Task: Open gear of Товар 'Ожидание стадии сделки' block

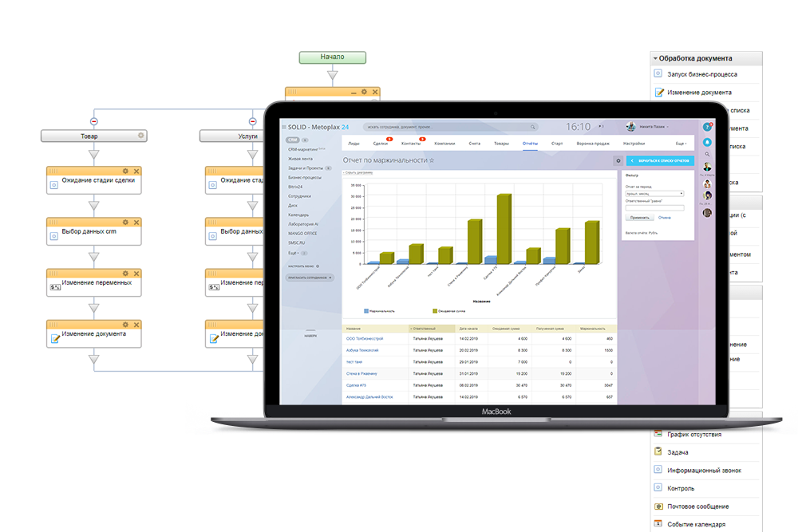Action: [x=125, y=171]
